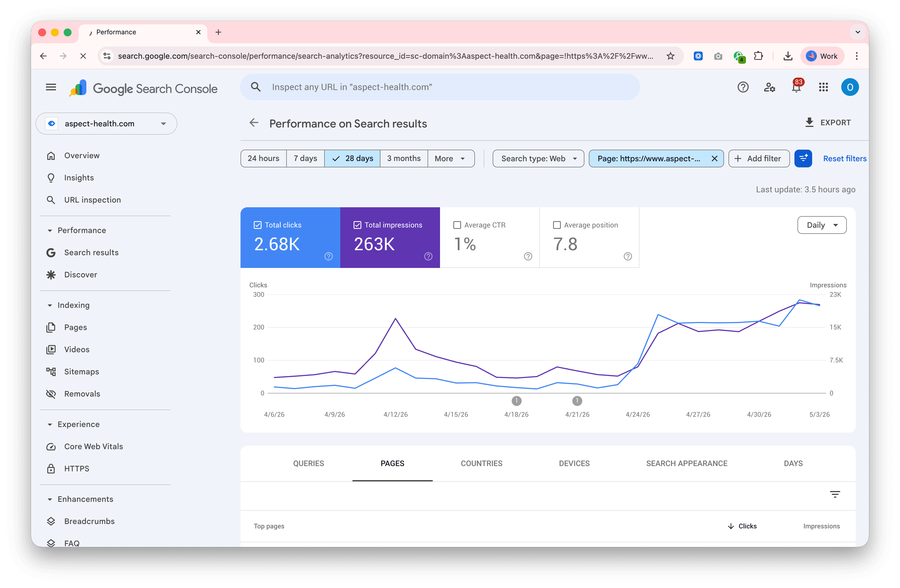Open a new browser tab
This screenshot has height=588, width=900.
[x=218, y=32]
